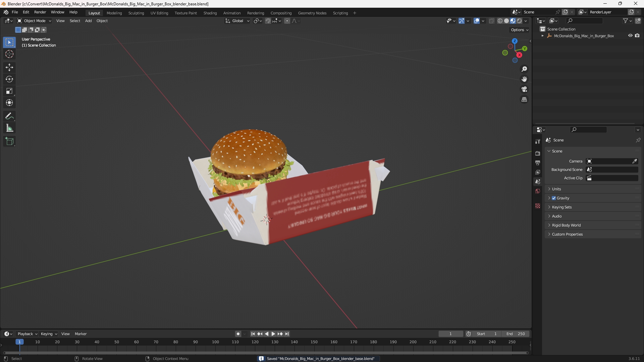644x362 pixels.
Task: Pick the Add Cube tool
Action: point(9,141)
